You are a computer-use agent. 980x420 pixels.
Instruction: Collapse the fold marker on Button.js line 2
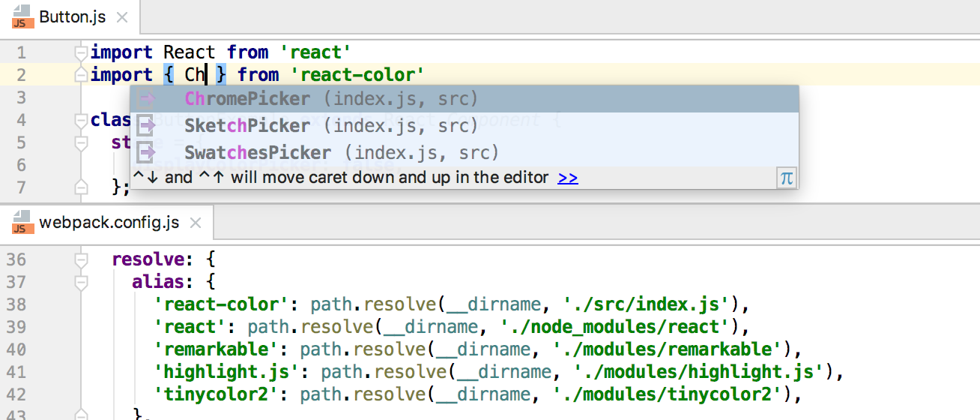click(x=81, y=75)
